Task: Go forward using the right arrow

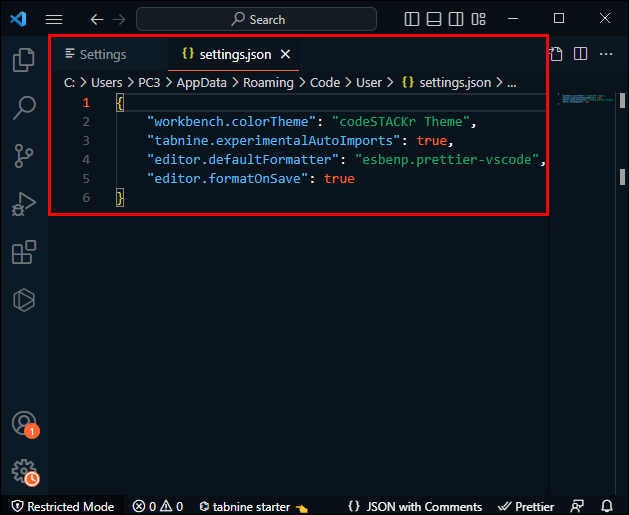Action: click(x=119, y=19)
